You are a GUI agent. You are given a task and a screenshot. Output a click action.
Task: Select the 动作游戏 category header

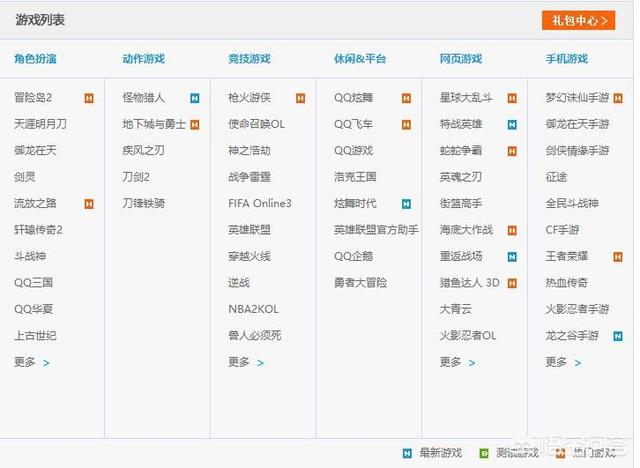[143, 59]
